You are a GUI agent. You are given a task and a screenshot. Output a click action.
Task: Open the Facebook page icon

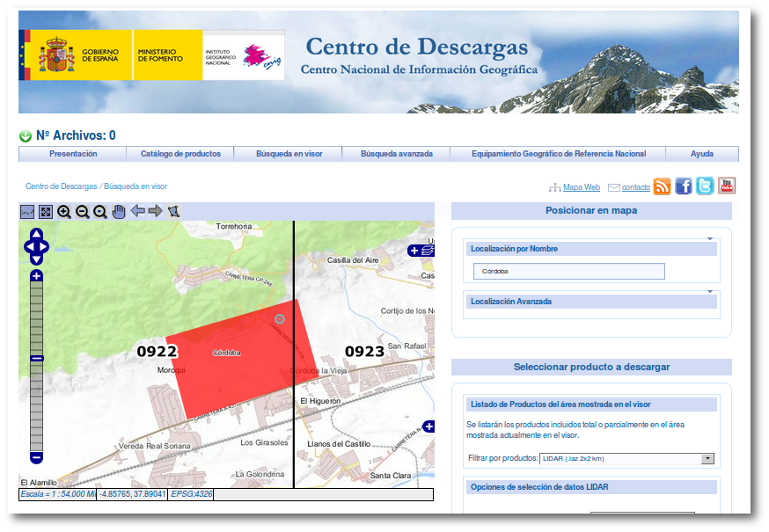[684, 186]
